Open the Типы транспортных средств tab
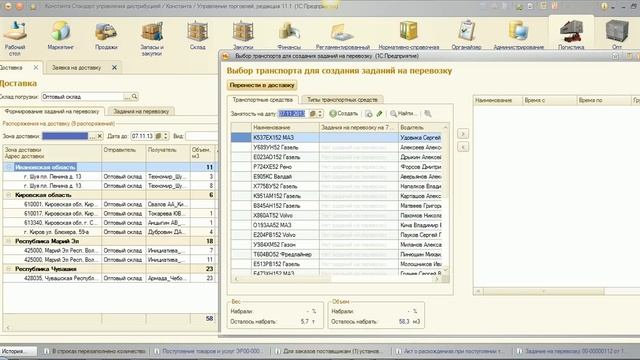The image size is (640, 360). pyautogui.click(x=342, y=100)
